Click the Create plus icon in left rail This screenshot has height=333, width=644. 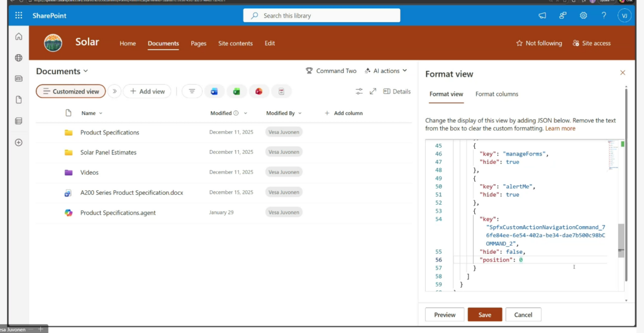(18, 142)
